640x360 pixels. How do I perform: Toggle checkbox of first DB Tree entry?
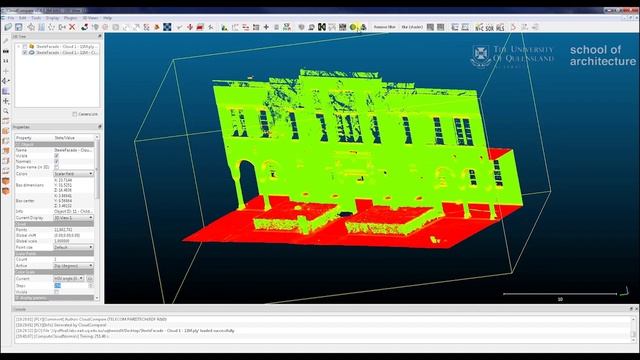[25, 47]
